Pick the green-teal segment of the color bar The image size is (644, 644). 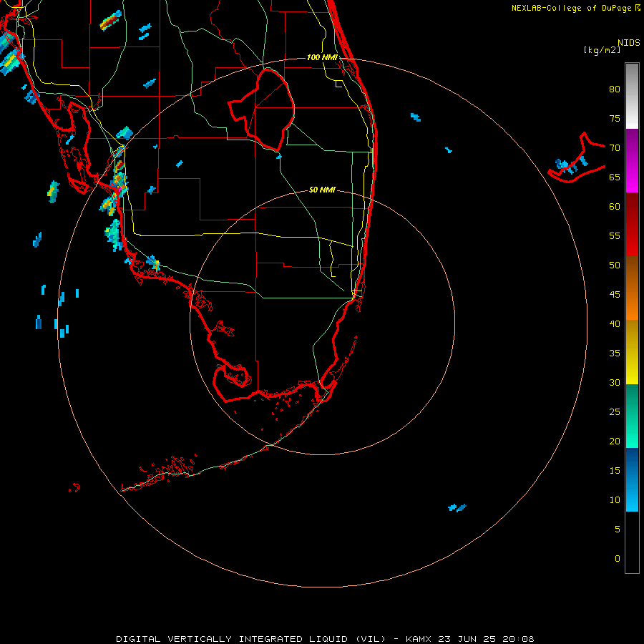click(632, 416)
